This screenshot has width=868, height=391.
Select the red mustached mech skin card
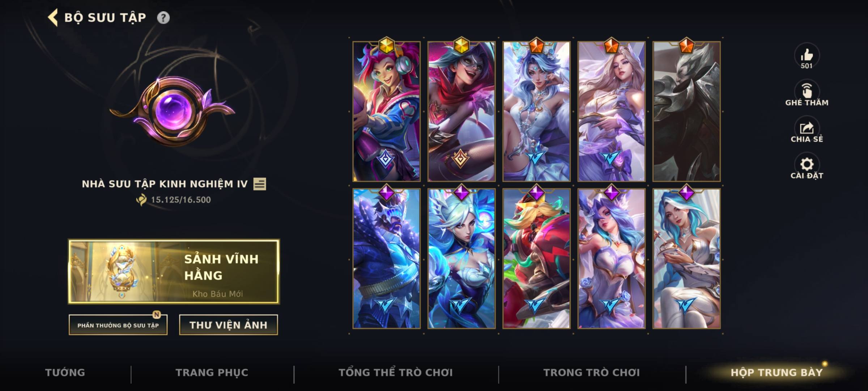[536, 258]
